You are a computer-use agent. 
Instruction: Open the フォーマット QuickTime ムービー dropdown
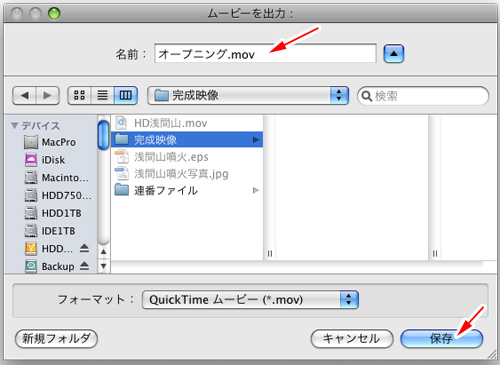[250, 299]
